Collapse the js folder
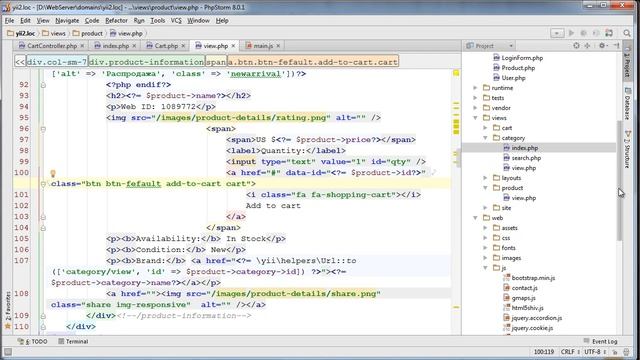The image size is (640, 360). tap(485, 268)
